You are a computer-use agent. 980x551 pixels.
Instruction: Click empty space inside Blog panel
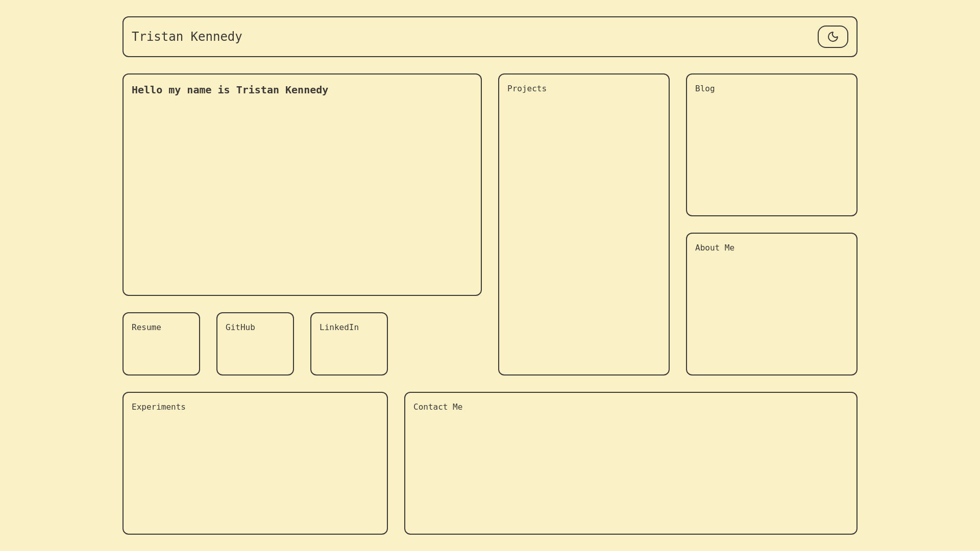(772, 153)
